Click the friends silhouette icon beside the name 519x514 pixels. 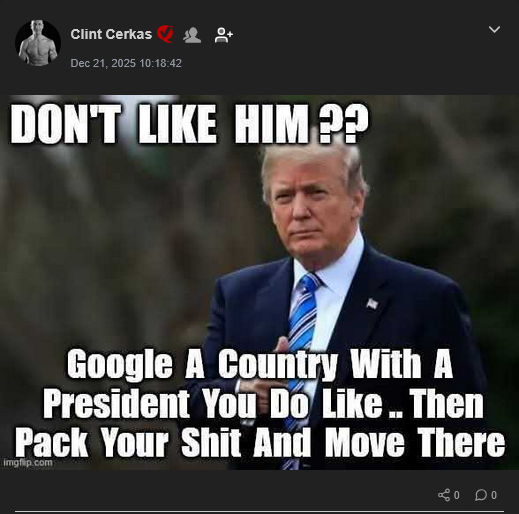(192, 35)
